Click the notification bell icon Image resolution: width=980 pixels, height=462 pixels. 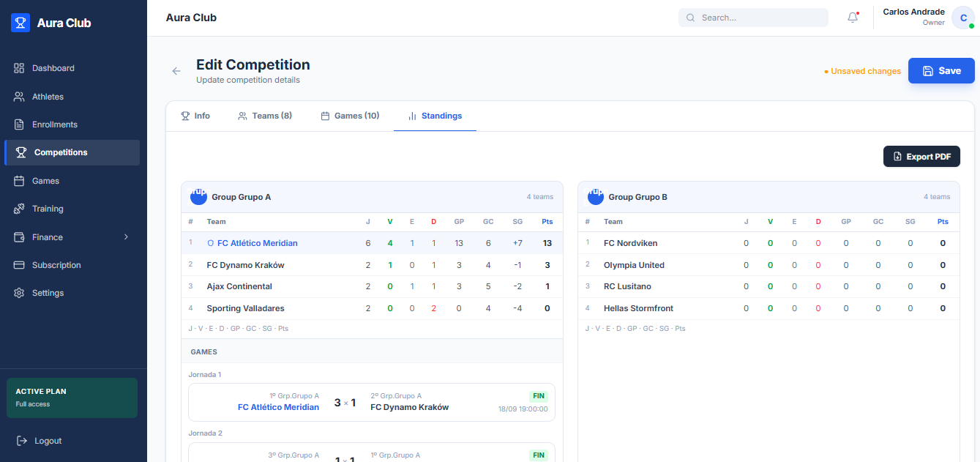click(853, 18)
